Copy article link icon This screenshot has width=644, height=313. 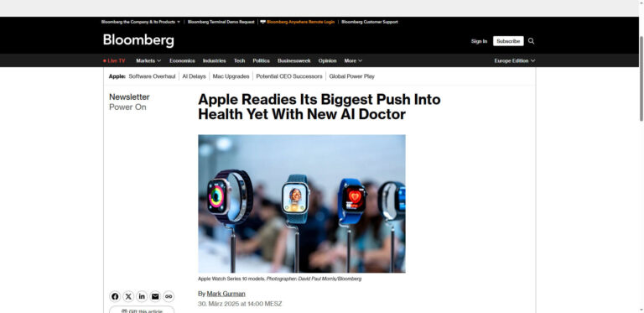169,296
